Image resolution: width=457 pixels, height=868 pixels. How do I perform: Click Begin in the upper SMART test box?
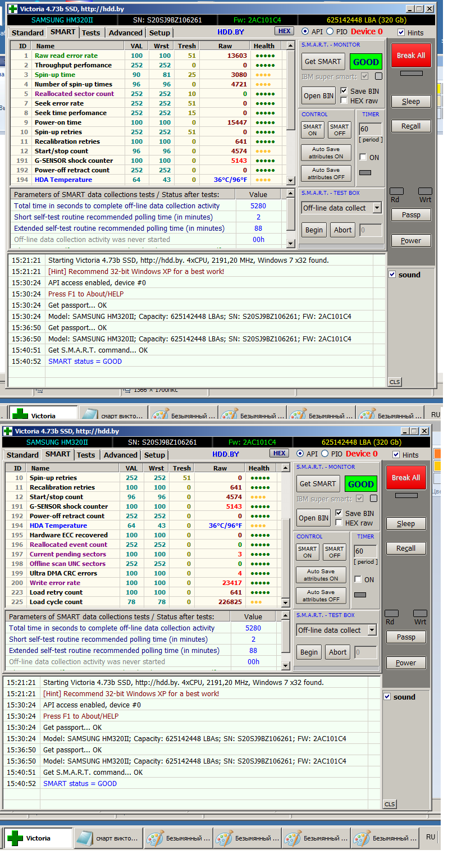[314, 230]
